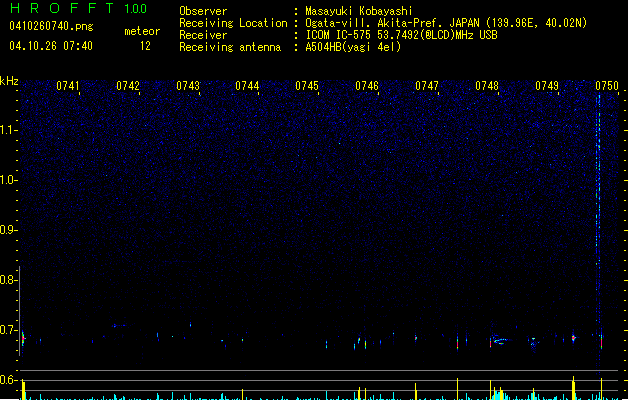
Task: Click the 0.7 kHz axis label
Action: pos(8,330)
